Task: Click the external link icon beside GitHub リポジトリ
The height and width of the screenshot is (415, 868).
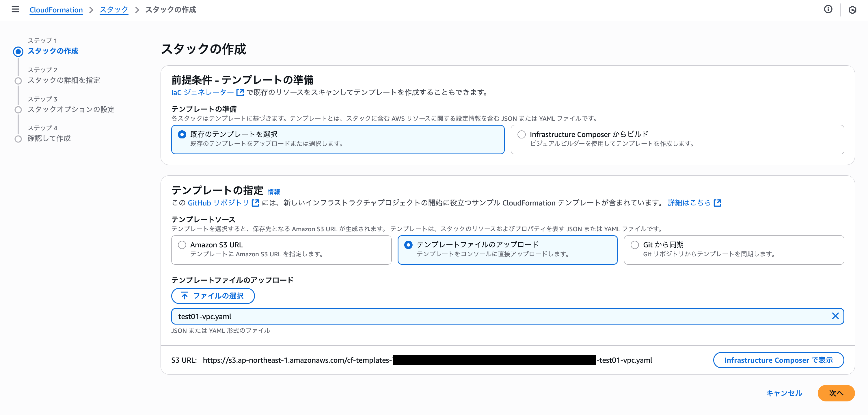Action: (256, 203)
